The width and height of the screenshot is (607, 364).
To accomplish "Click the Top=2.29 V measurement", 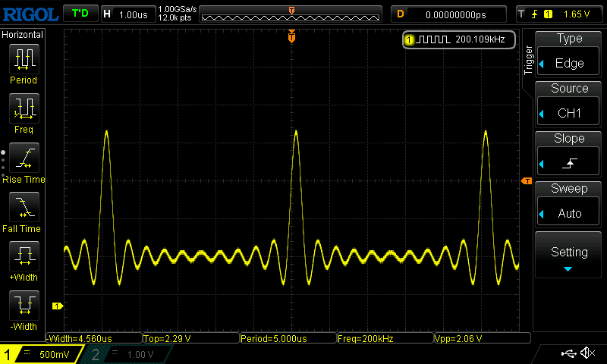I will tap(191, 338).
